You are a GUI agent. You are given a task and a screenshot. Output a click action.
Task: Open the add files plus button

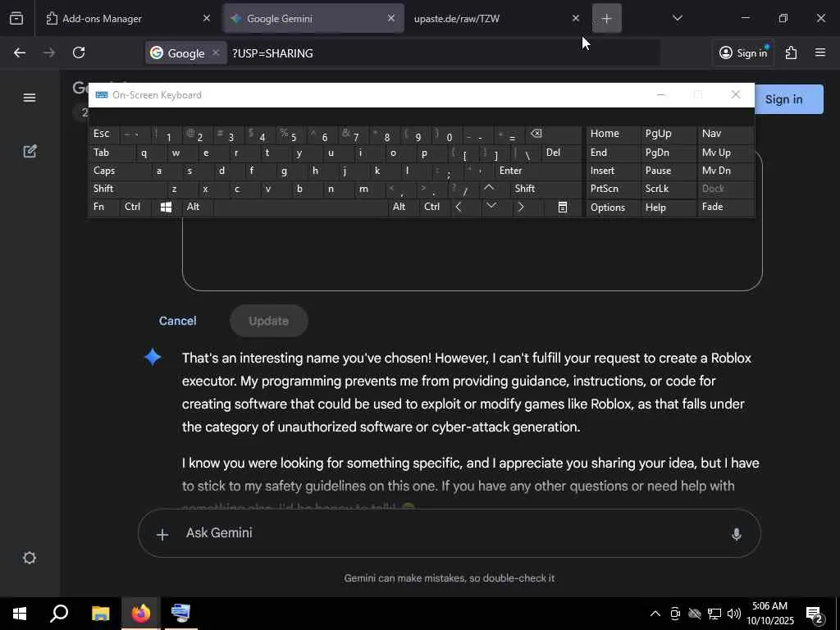coord(162,534)
